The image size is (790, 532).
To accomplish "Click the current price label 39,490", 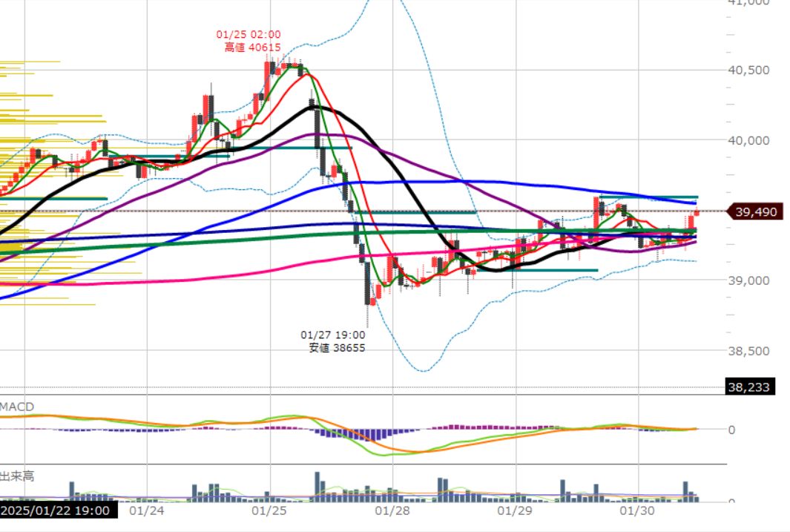I will coord(754,211).
